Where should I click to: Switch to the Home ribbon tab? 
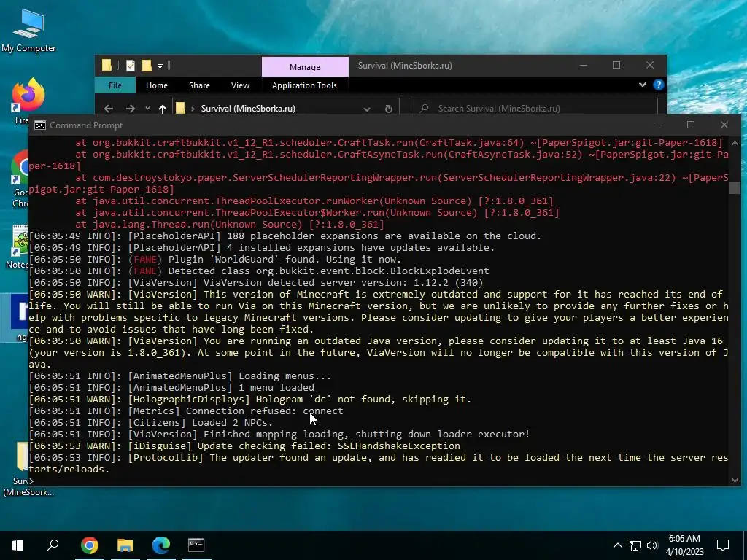(157, 85)
